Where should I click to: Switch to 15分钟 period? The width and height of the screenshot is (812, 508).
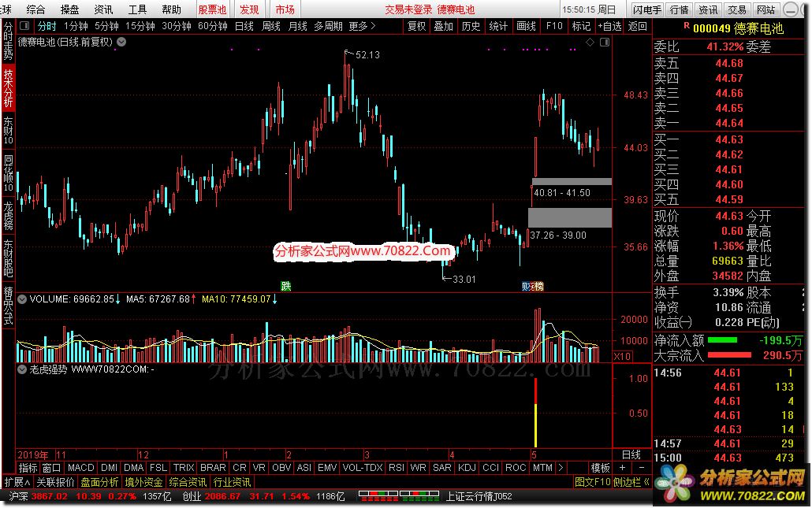(x=140, y=26)
